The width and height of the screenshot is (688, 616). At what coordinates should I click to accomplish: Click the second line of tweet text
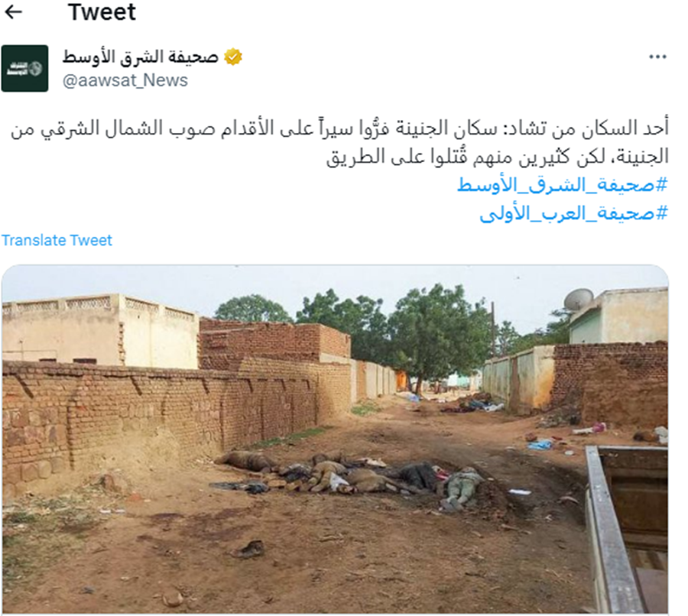(x=497, y=157)
